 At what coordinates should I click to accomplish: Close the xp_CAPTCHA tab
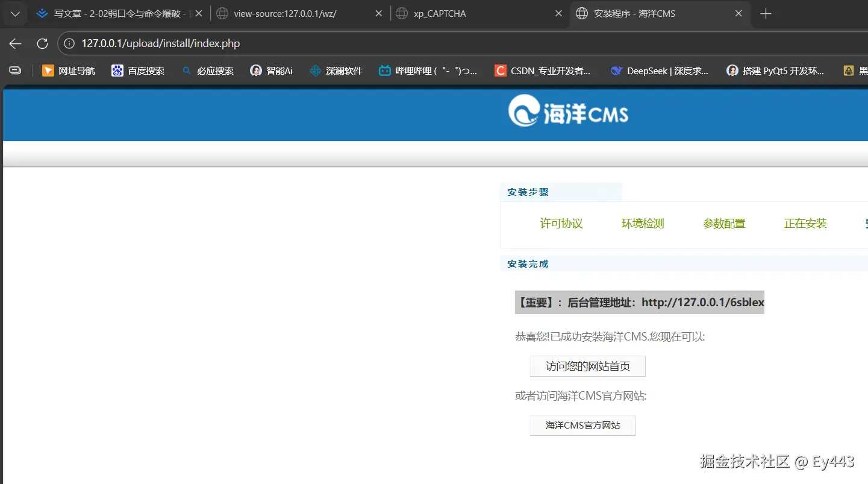(559, 14)
